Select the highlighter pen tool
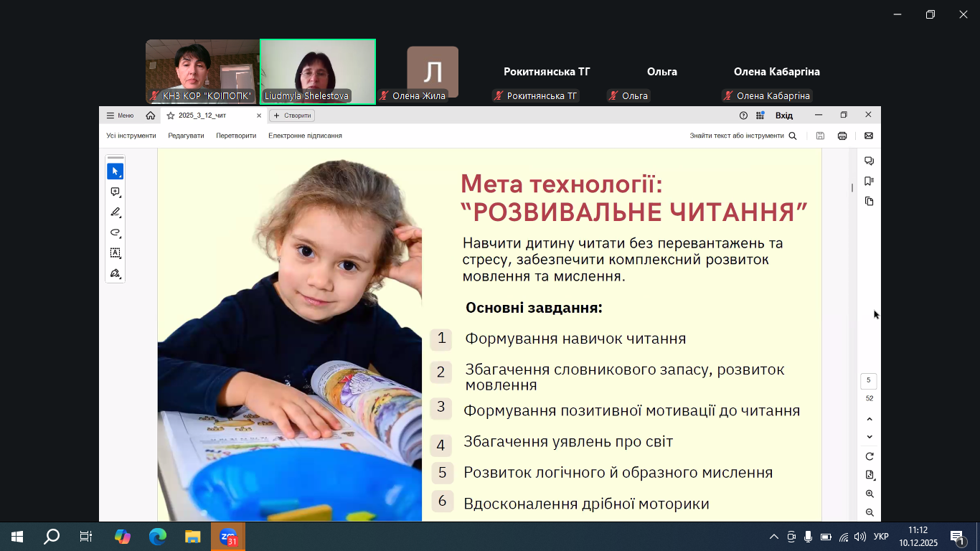 (115, 212)
